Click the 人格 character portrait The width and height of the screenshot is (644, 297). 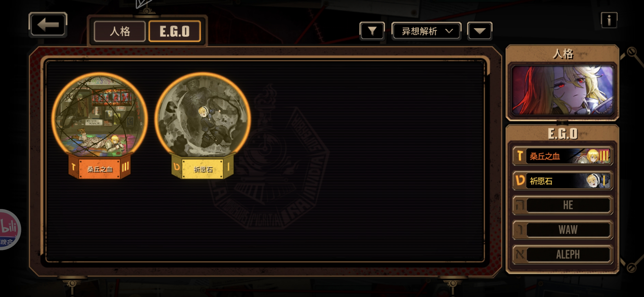pyautogui.click(x=563, y=90)
